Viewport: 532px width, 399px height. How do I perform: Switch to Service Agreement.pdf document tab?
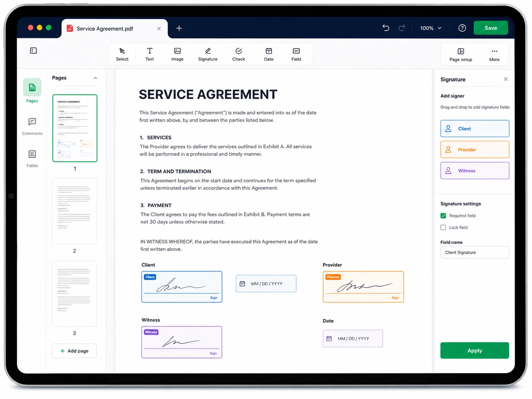click(x=114, y=28)
